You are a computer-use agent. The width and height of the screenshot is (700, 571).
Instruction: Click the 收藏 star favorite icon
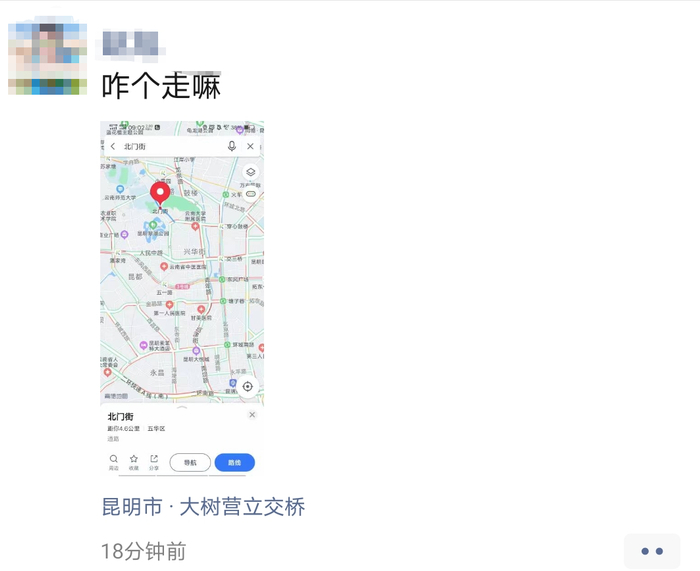[x=133, y=462]
